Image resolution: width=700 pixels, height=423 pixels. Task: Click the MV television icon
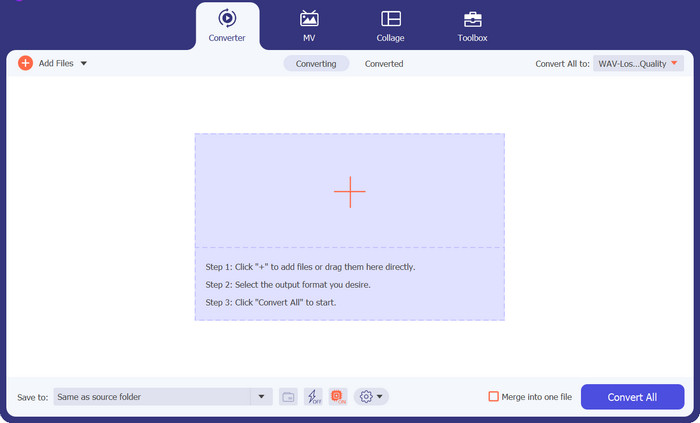tap(309, 18)
